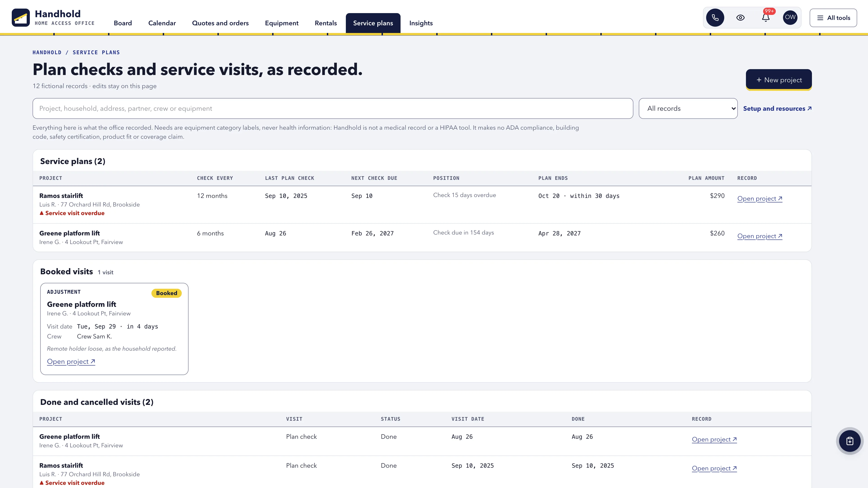Click 'Crew Sam K.' in booked visit
The width and height of the screenshot is (868, 488).
[x=94, y=336]
